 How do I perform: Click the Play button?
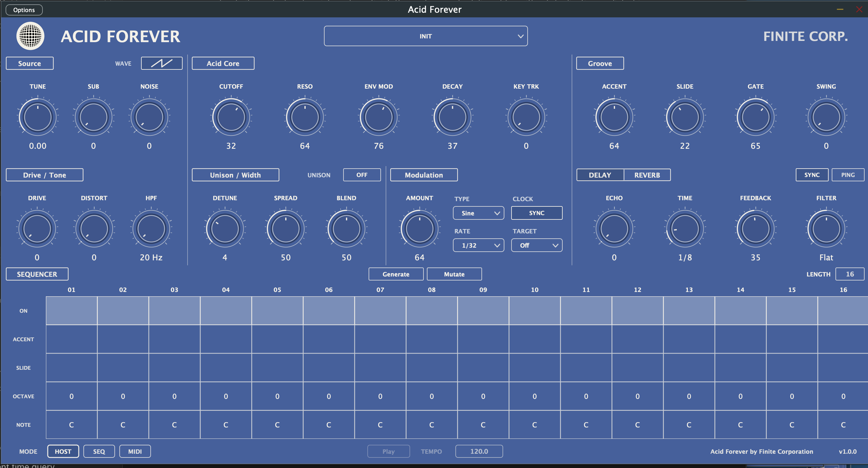pyautogui.click(x=388, y=451)
